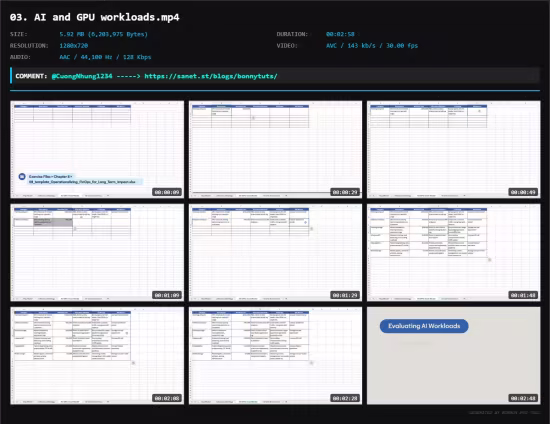Click the Exercise Files callout in first frame
This screenshot has width=550, height=424.
(81, 179)
